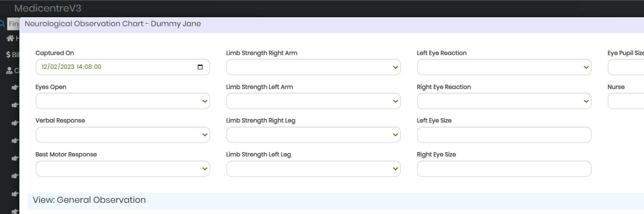
Task: Expand Limb Strength Right Arm dropdown
Action: coord(313,67)
